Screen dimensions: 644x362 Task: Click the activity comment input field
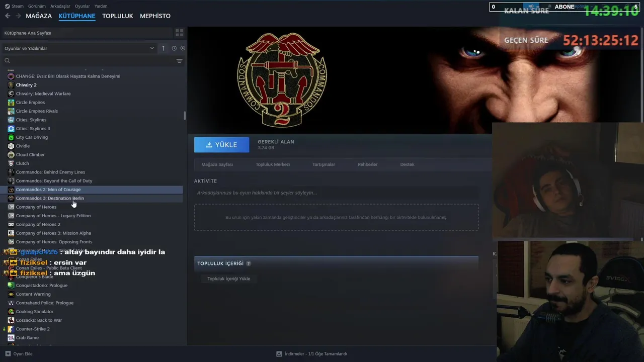tap(336, 193)
